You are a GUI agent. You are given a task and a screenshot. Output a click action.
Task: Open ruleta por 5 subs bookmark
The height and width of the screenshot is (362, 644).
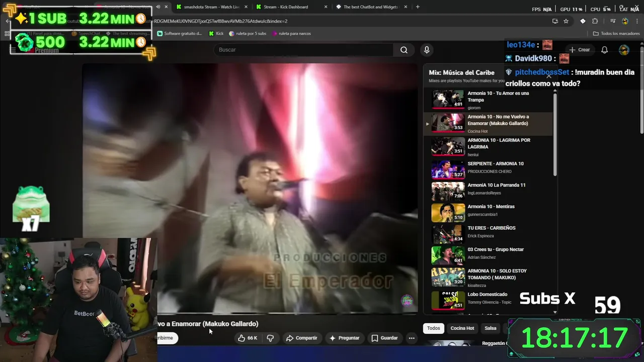pos(248,34)
